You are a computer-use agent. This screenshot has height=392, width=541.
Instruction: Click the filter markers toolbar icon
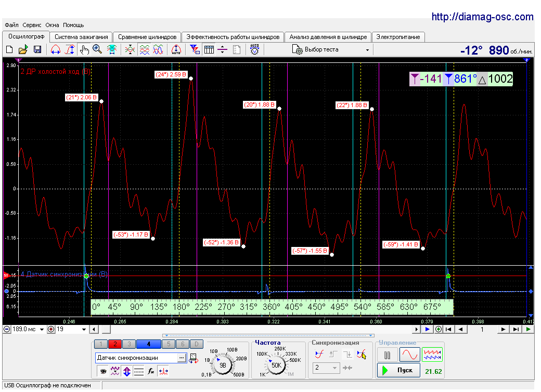click(x=195, y=49)
